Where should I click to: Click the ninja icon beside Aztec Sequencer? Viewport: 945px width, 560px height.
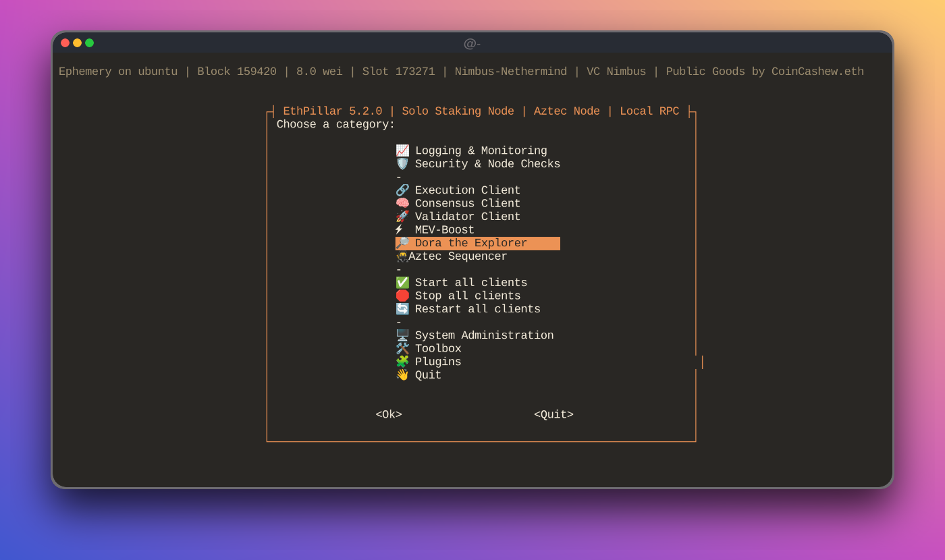pos(402,256)
